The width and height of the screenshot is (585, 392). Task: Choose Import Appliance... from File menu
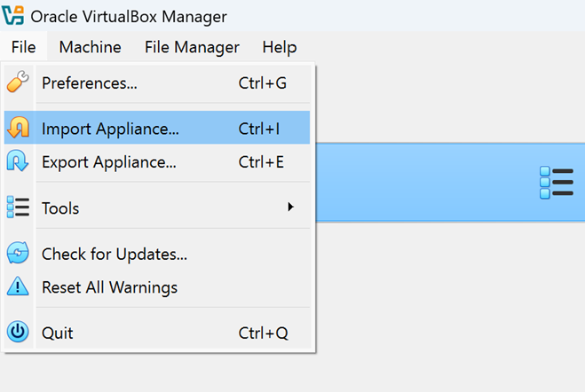coord(110,129)
